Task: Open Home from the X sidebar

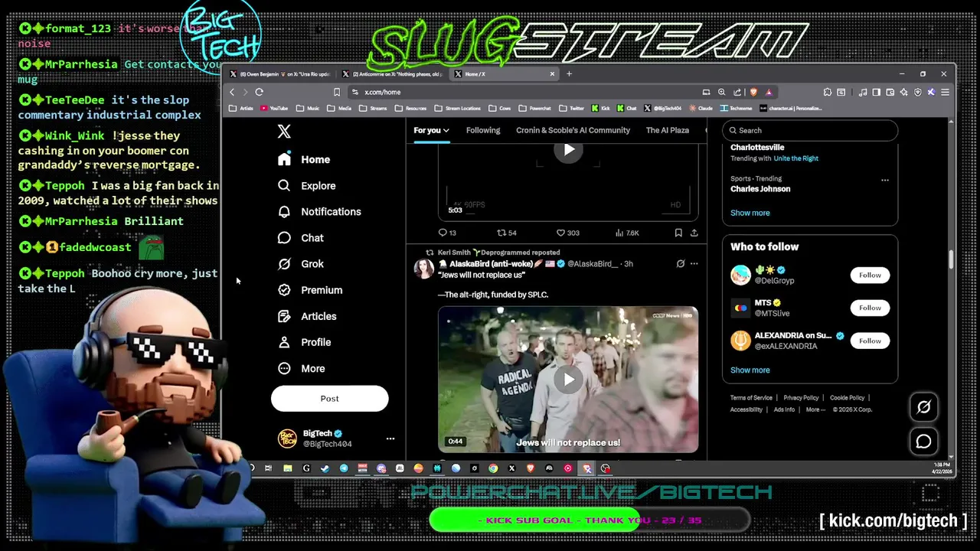Action: pos(305,159)
